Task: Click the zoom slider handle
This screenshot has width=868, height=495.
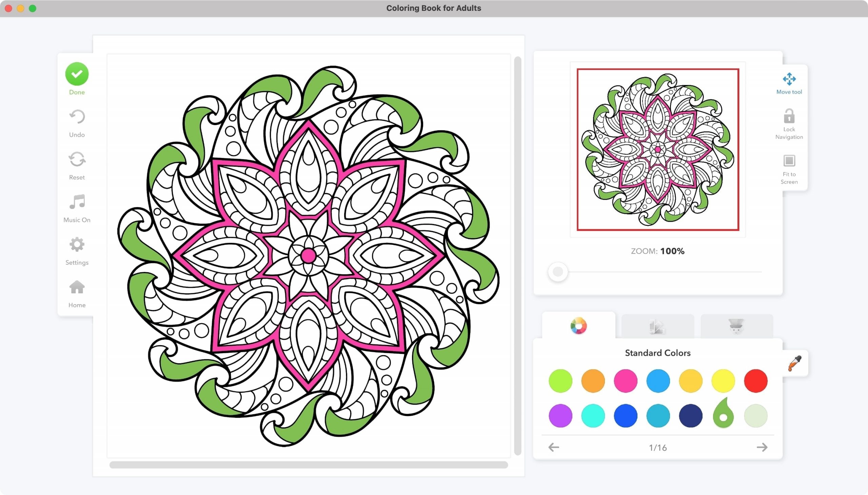Action: pyautogui.click(x=557, y=272)
